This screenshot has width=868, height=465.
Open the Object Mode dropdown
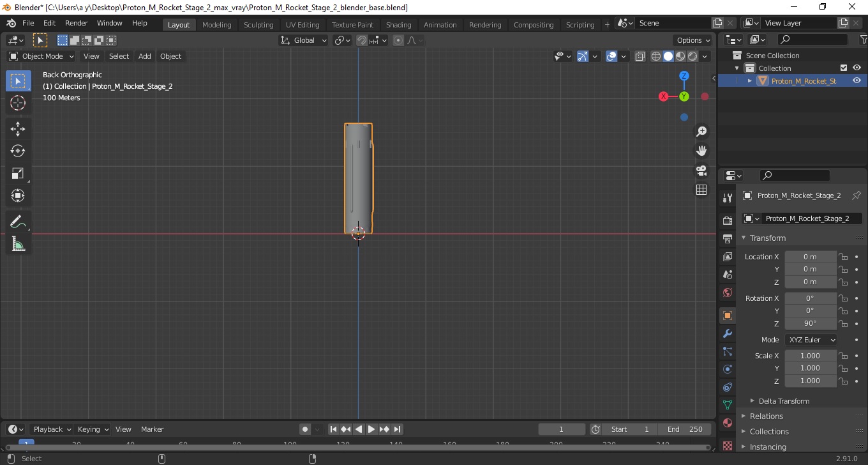click(41, 56)
